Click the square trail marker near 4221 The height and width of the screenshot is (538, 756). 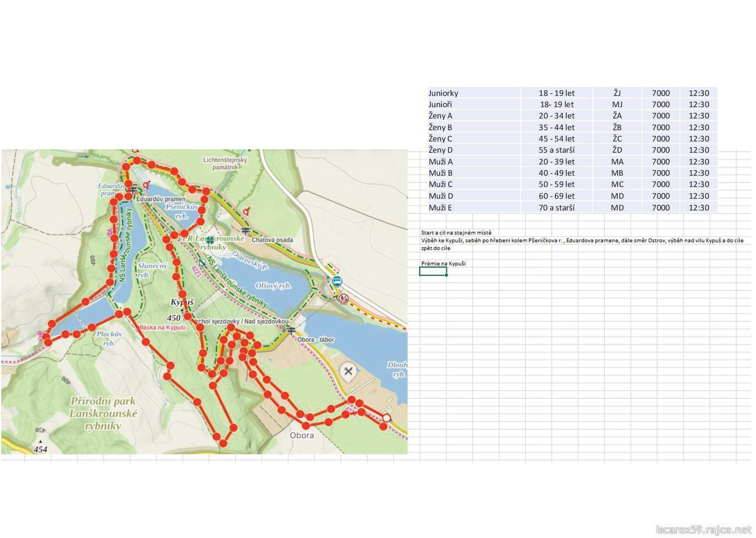point(202,262)
